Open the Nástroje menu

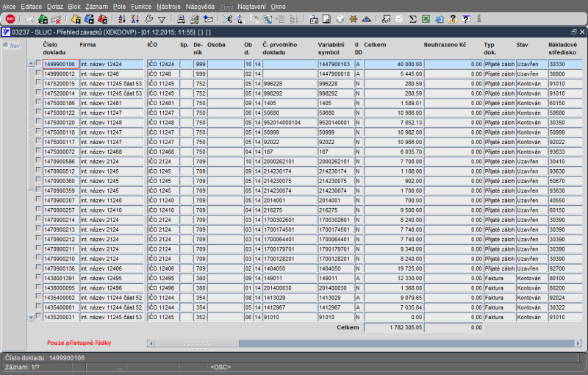point(168,5)
